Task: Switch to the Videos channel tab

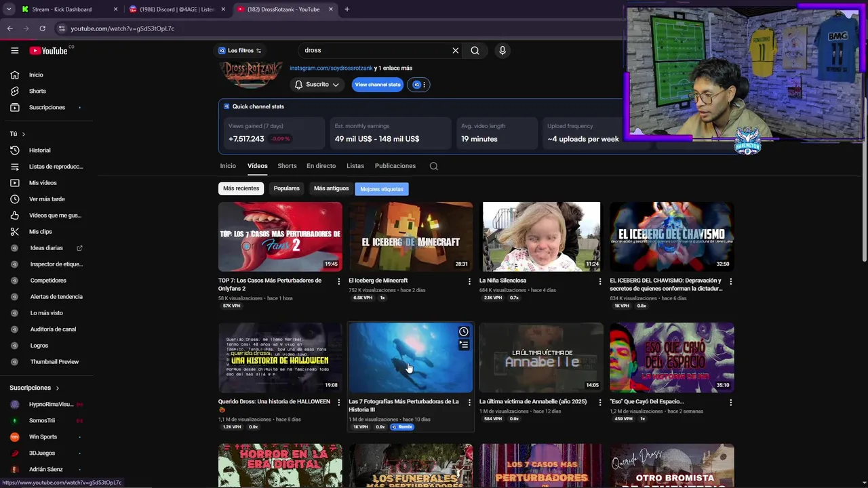Action: point(258,166)
